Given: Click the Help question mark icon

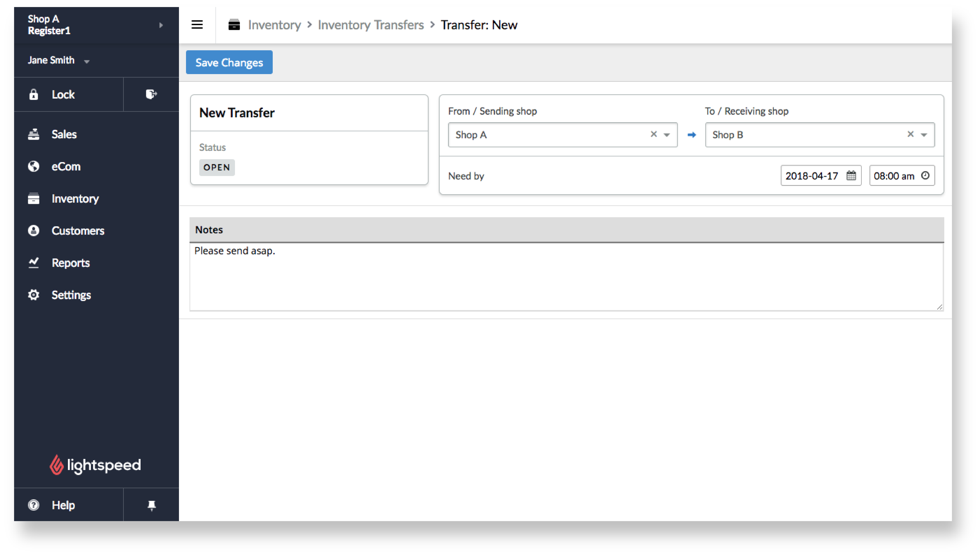Looking at the screenshot, I should pos(34,505).
